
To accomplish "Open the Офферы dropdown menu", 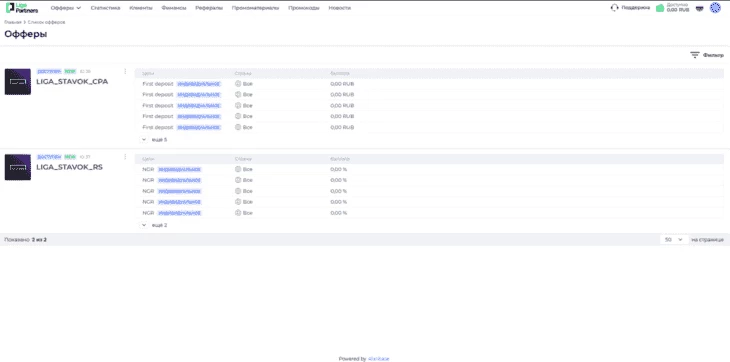I will (66, 8).
